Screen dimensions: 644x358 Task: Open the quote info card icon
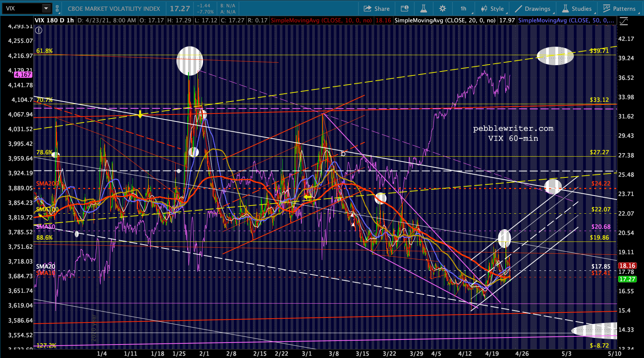click(x=404, y=8)
